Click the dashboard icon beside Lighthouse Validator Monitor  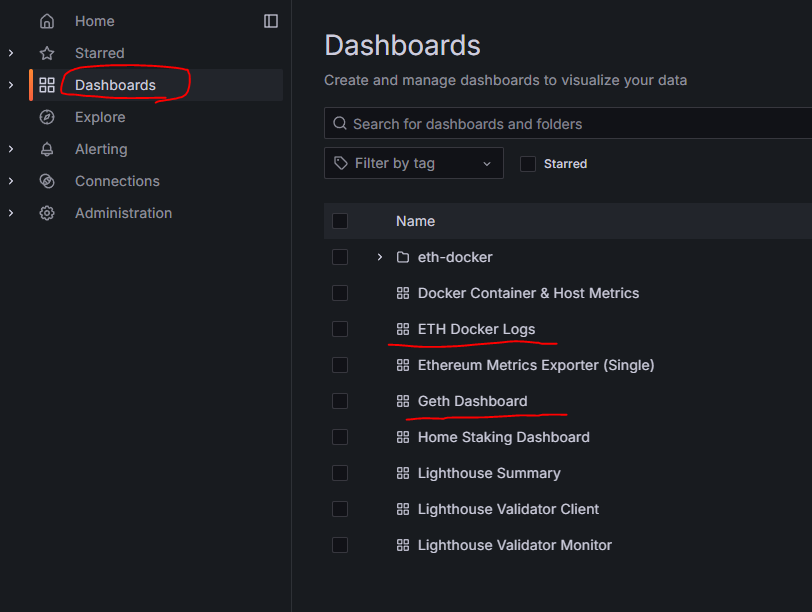pos(403,545)
